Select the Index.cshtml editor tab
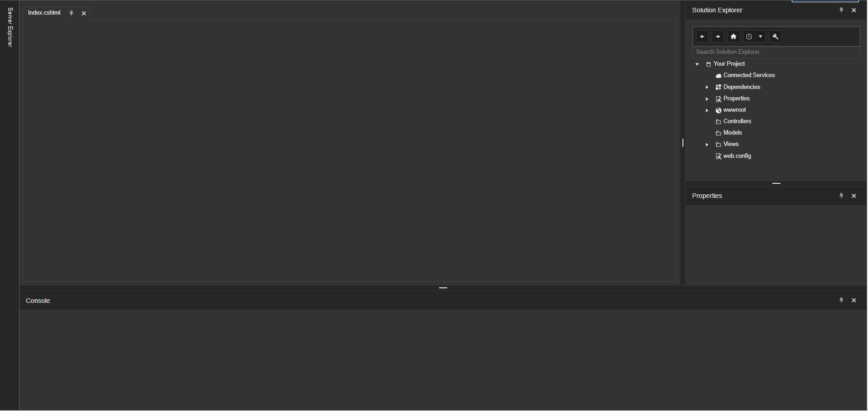 [x=44, y=13]
